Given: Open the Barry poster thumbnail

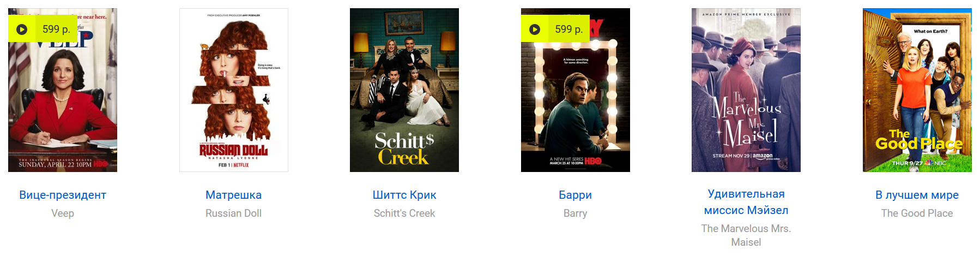Looking at the screenshot, I should 576,90.
